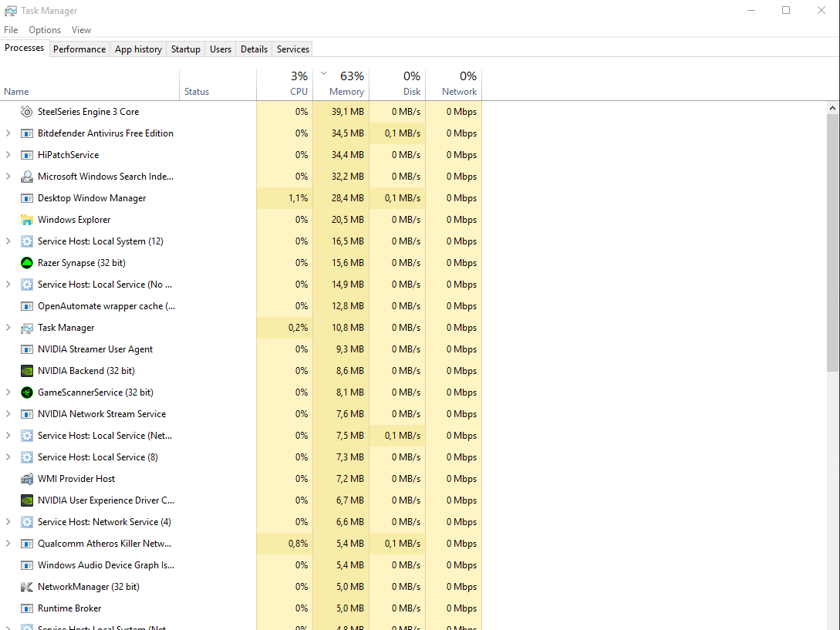Expand Service Host: Local Service (No ...

coord(8,285)
